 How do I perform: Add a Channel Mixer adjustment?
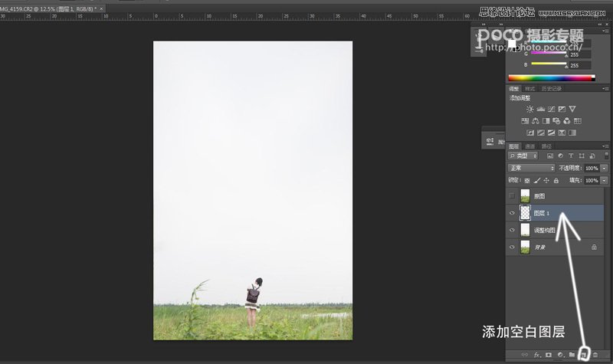pos(567,121)
